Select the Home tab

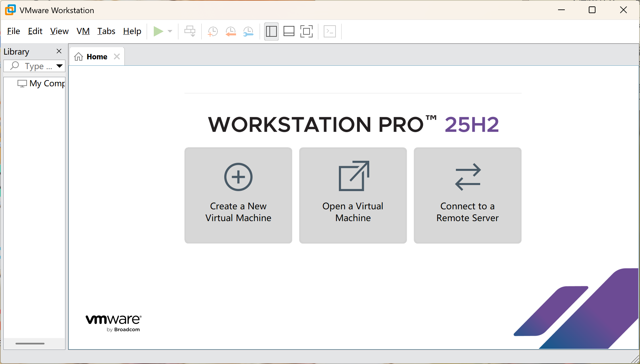pyautogui.click(x=97, y=57)
